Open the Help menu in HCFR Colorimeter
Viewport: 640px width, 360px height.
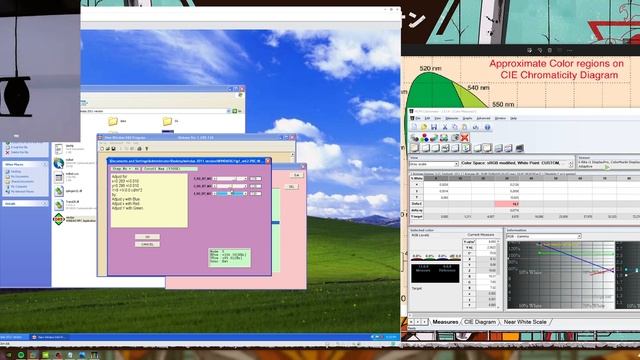pyautogui.click(x=513, y=118)
